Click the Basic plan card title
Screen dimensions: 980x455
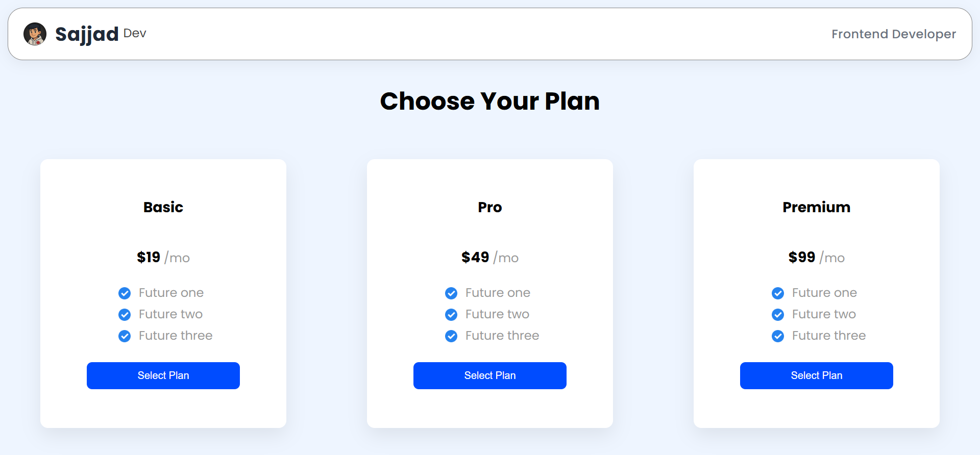pyautogui.click(x=163, y=207)
